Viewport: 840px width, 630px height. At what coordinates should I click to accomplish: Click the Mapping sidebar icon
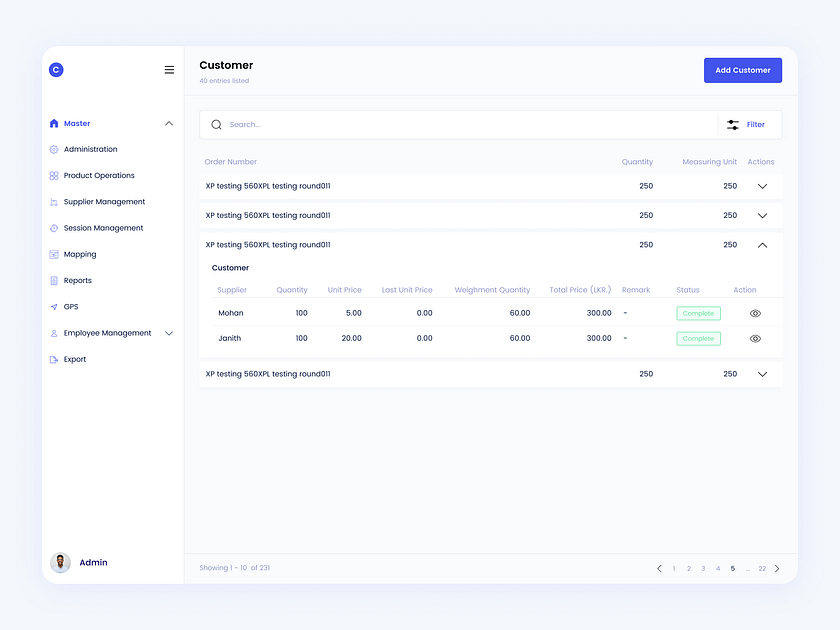(54, 254)
